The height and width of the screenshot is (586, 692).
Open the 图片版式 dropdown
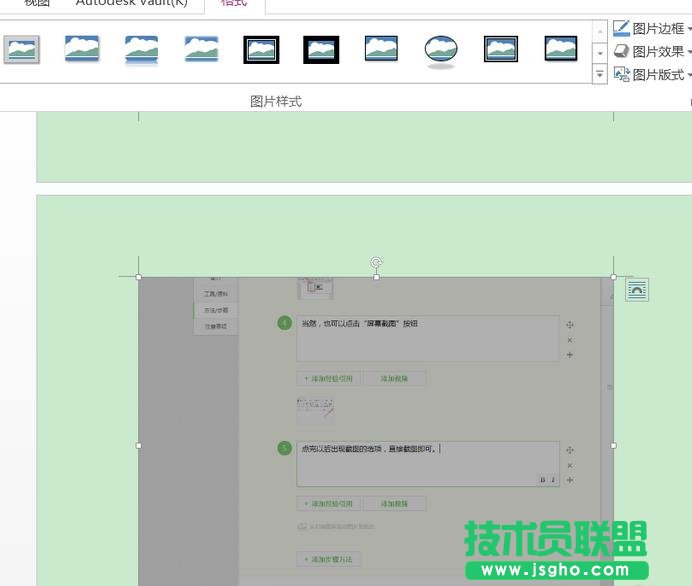coord(652,75)
